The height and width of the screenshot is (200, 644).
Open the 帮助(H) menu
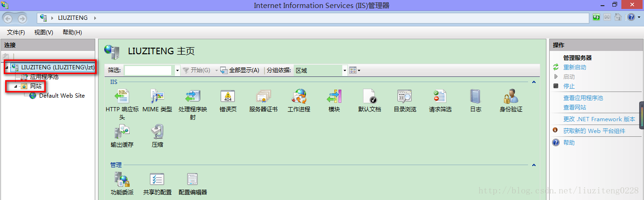[72, 32]
